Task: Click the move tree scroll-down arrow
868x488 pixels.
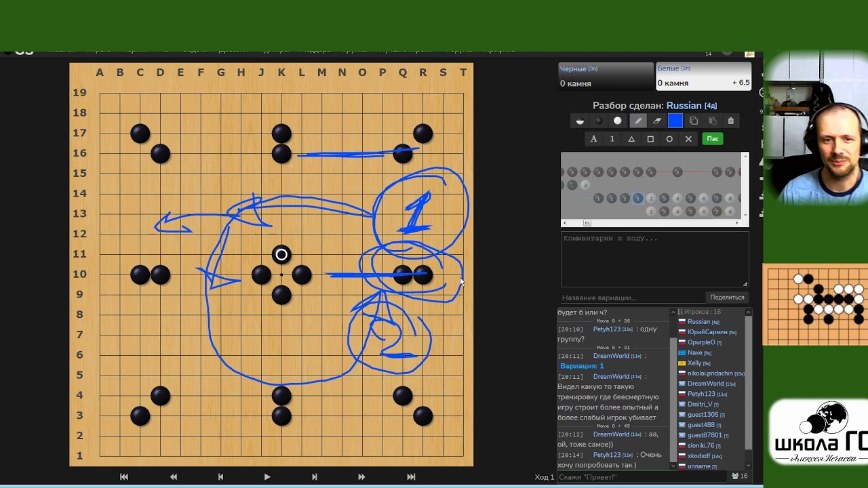Action: click(x=745, y=215)
